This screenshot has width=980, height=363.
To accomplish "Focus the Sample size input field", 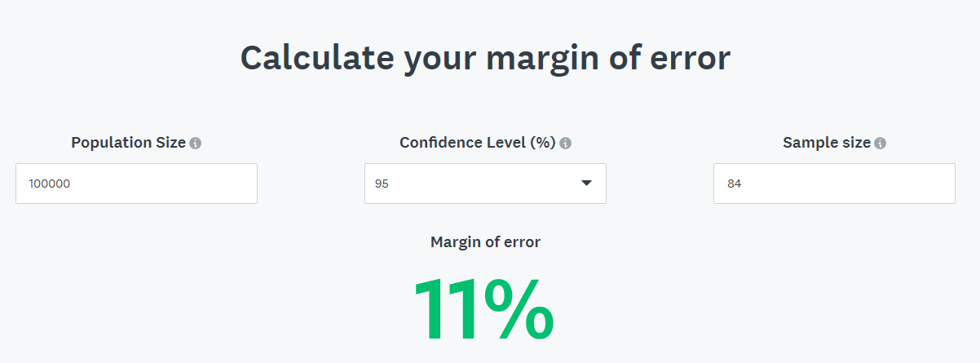I will pyautogui.click(x=834, y=184).
